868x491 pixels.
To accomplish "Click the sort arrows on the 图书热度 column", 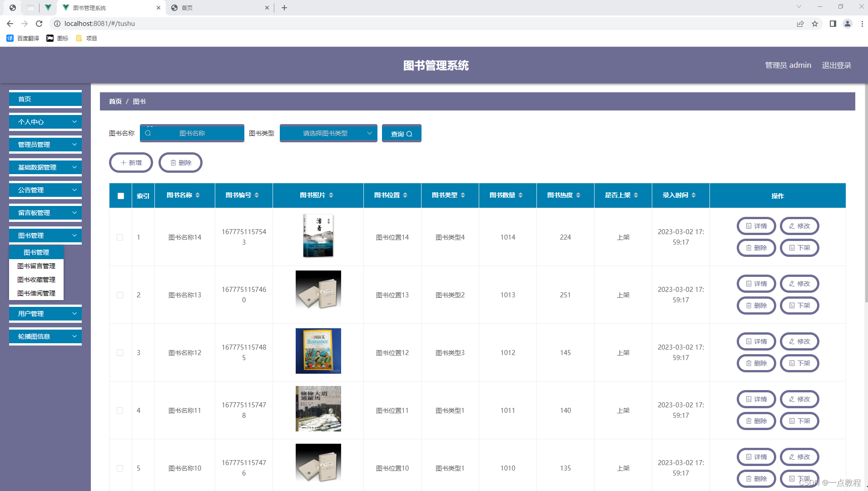I will coord(578,195).
